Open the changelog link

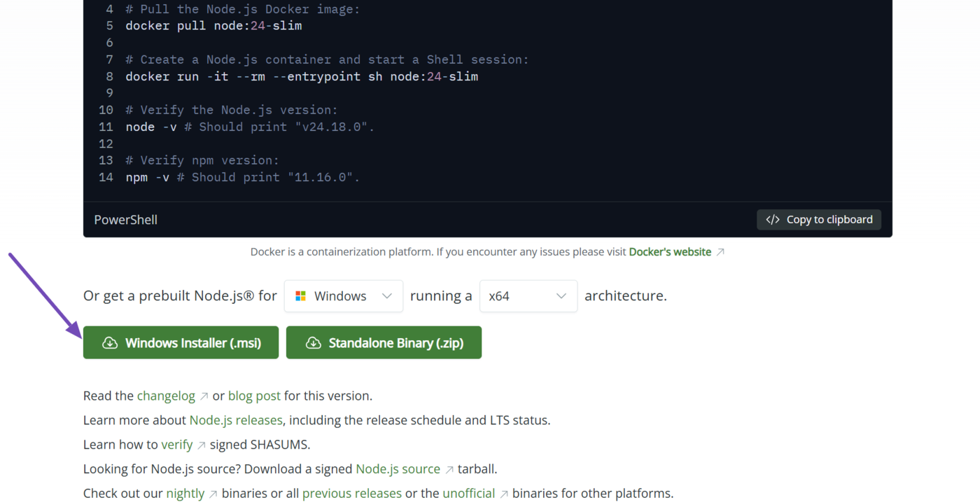tap(166, 396)
